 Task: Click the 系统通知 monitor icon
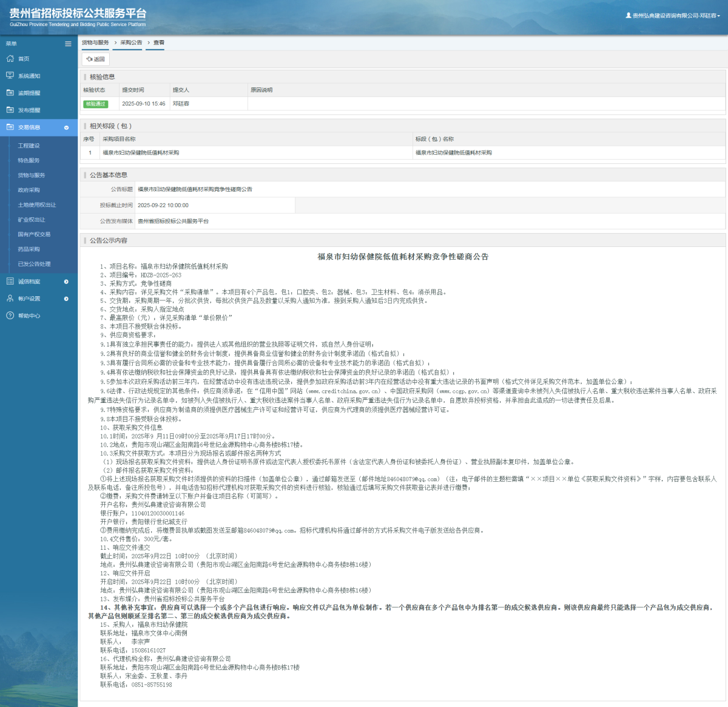pyautogui.click(x=10, y=76)
